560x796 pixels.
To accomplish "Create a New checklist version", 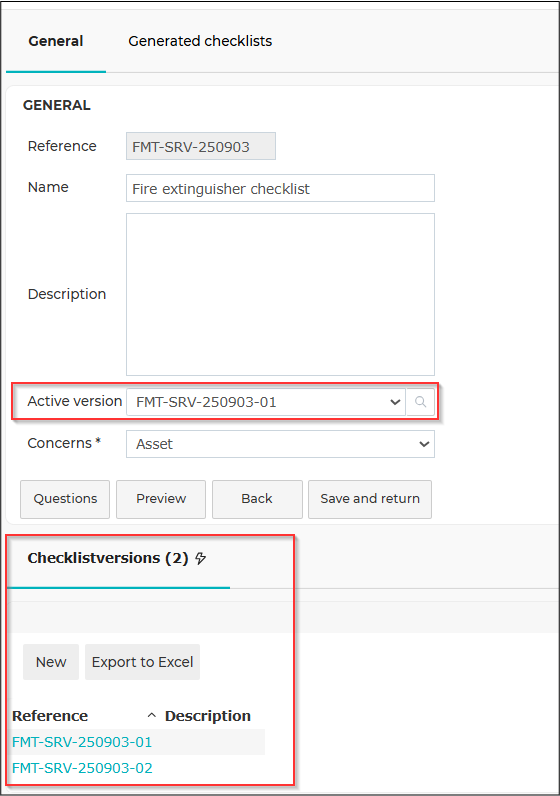I will pos(51,662).
